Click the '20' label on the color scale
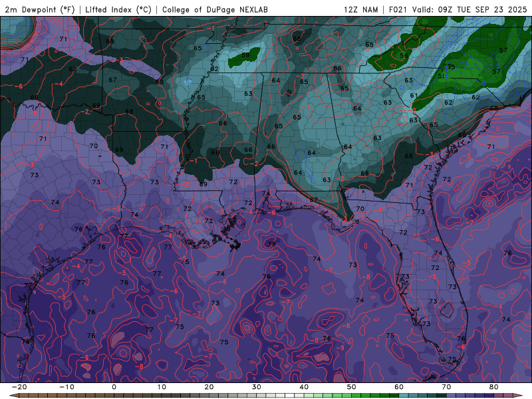532x399 pixels. [209, 387]
